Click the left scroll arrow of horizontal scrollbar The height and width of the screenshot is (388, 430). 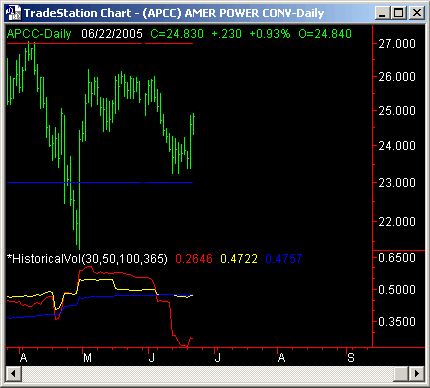click(x=13, y=373)
